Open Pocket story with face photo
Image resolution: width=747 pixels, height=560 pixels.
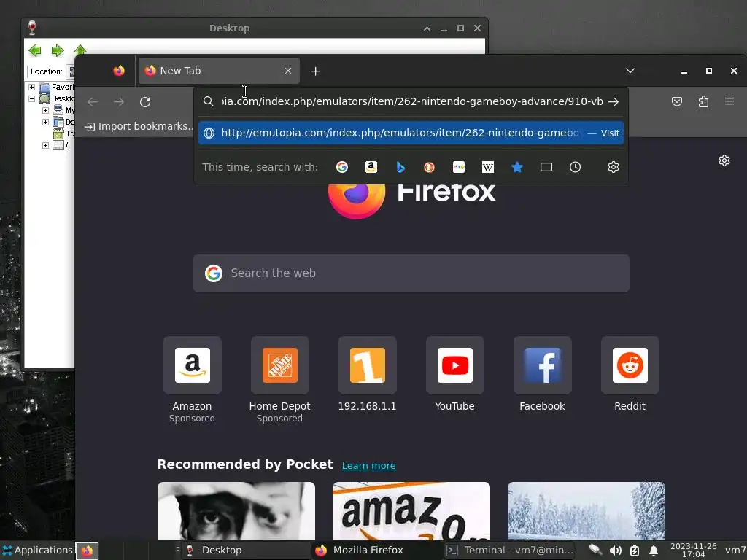(236, 511)
